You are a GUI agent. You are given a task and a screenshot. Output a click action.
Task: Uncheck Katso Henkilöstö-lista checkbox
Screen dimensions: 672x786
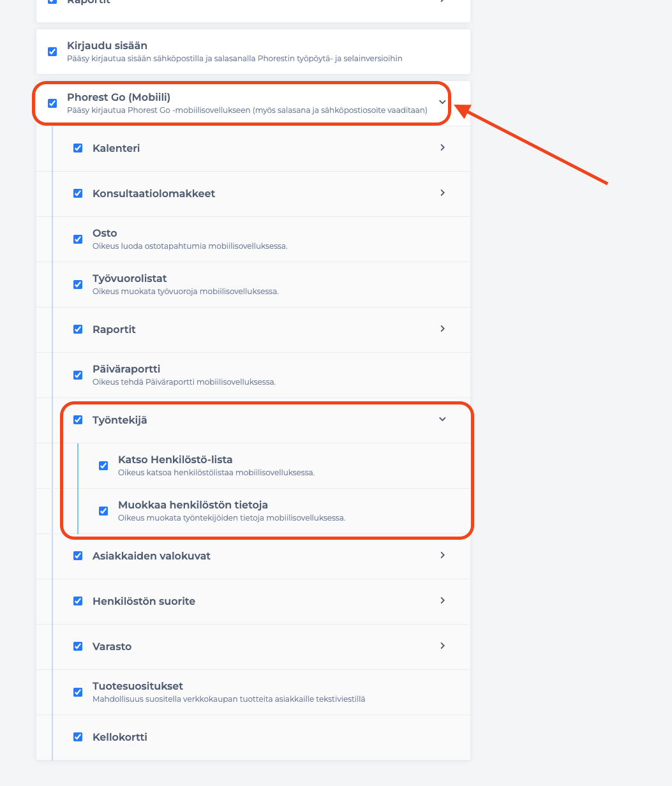(103, 466)
